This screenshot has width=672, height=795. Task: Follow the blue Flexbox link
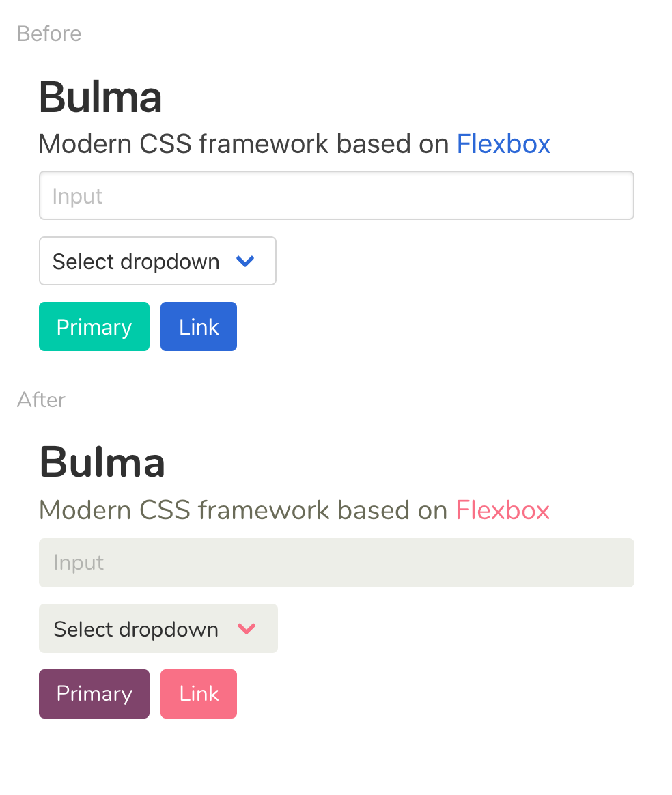pos(503,144)
